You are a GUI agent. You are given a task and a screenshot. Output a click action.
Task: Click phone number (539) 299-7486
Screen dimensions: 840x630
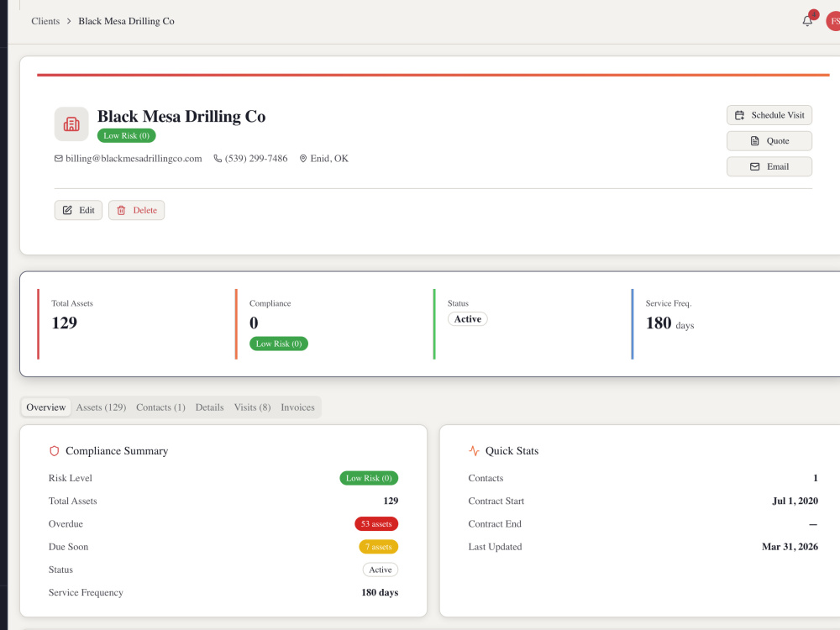tap(256, 159)
